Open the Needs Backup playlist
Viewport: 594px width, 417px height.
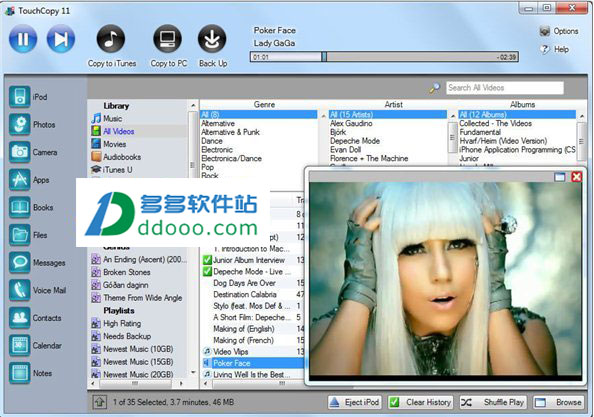coord(127,336)
